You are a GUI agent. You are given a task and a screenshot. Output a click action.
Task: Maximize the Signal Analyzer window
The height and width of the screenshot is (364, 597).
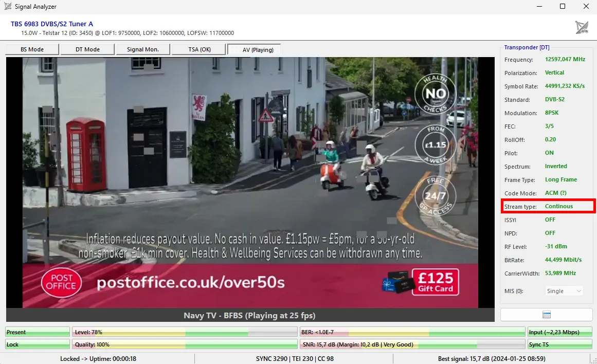pyautogui.click(x=563, y=7)
